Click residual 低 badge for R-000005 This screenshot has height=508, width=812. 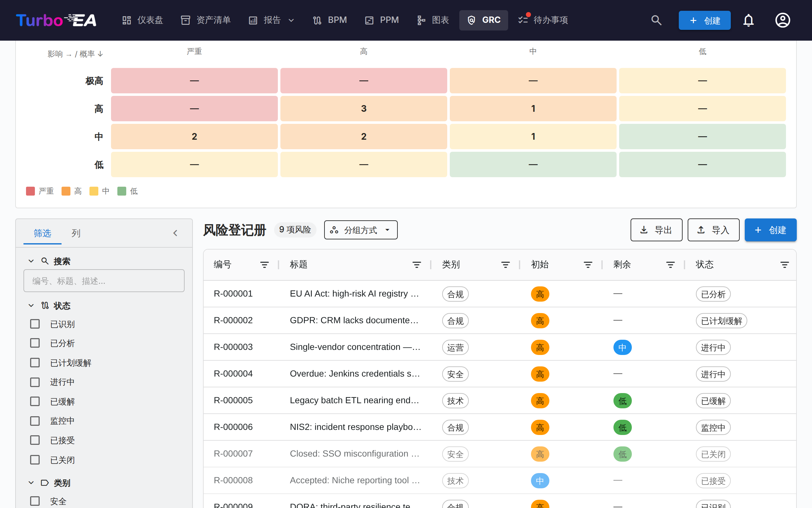pyautogui.click(x=622, y=401)
